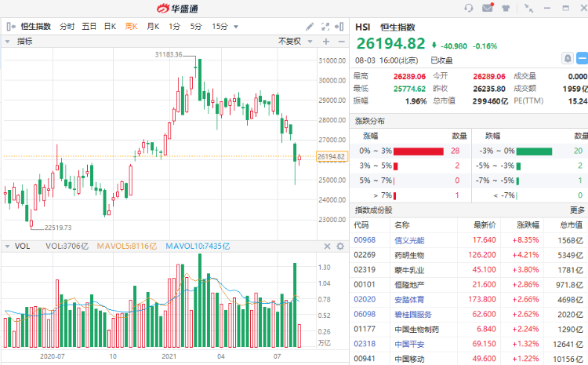Select the drawing pencil tool
The width and height of the screenshot is (588, 365).
(x=310, y=26)
